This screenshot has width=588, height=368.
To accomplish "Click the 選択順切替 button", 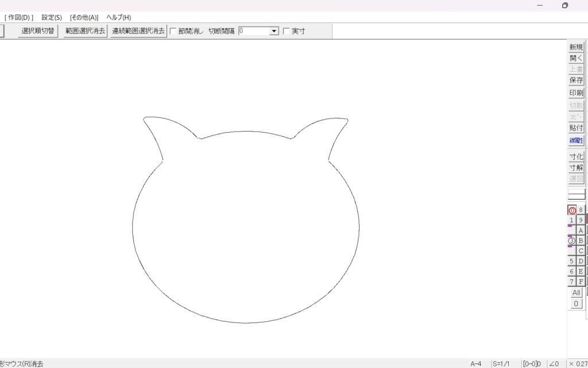I will (x=38, y=31).
